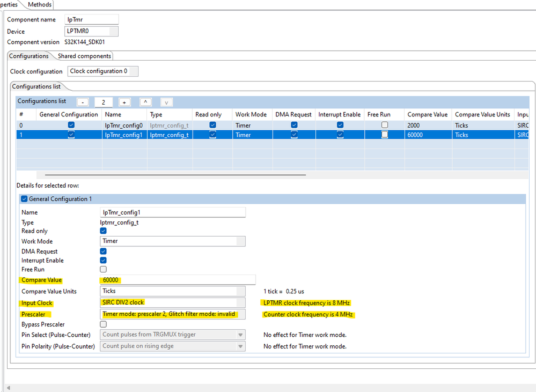Click the Name field lpTmr_config1 in details

173,212
